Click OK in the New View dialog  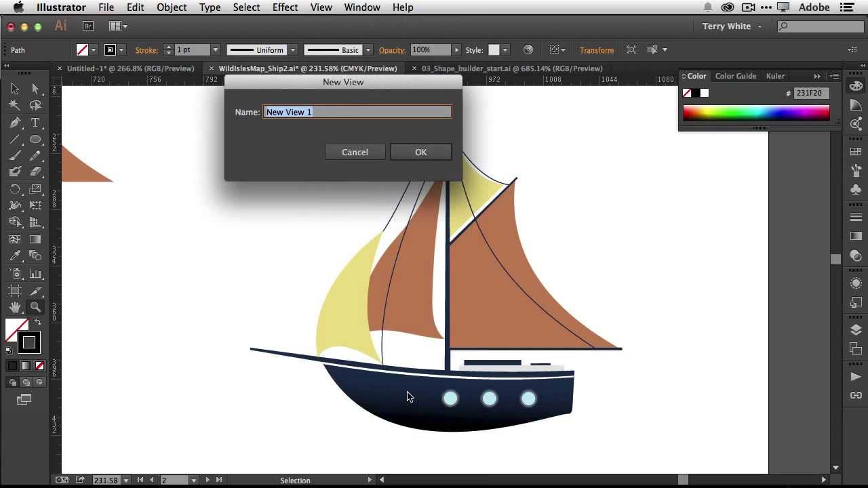point(421,152)
